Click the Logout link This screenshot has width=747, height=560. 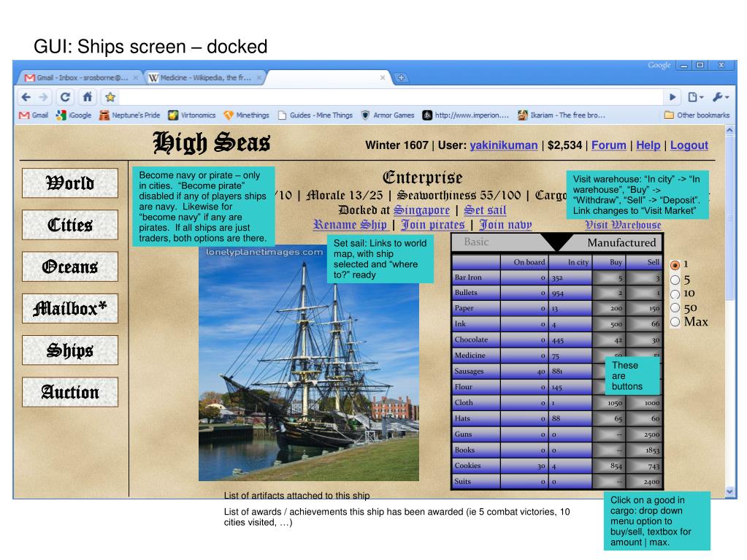(x=689, y=145)
